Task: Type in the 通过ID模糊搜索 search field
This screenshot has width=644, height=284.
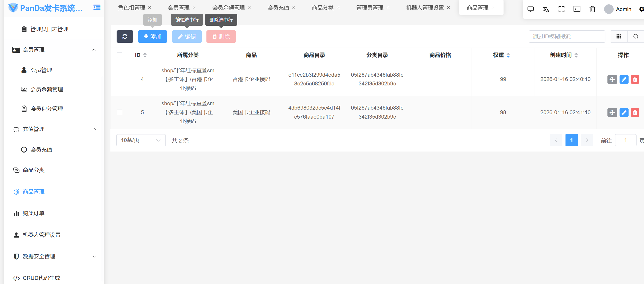Action: point(566,36)
